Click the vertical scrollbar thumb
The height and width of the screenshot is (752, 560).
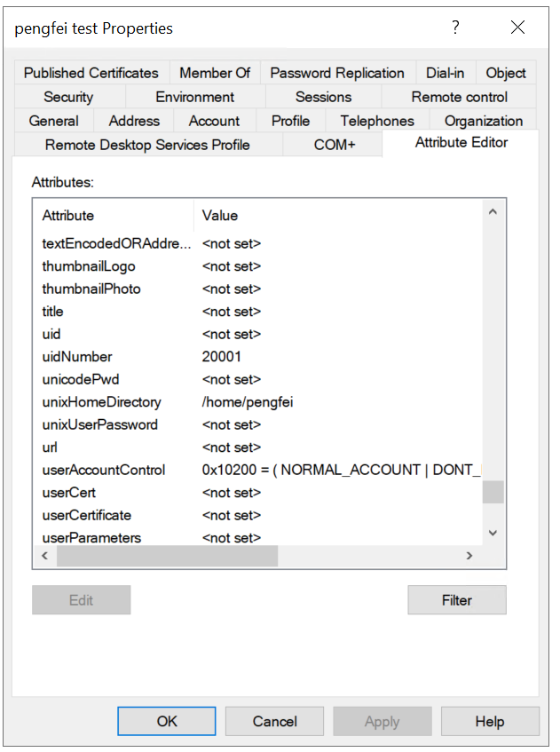point(493,492)
